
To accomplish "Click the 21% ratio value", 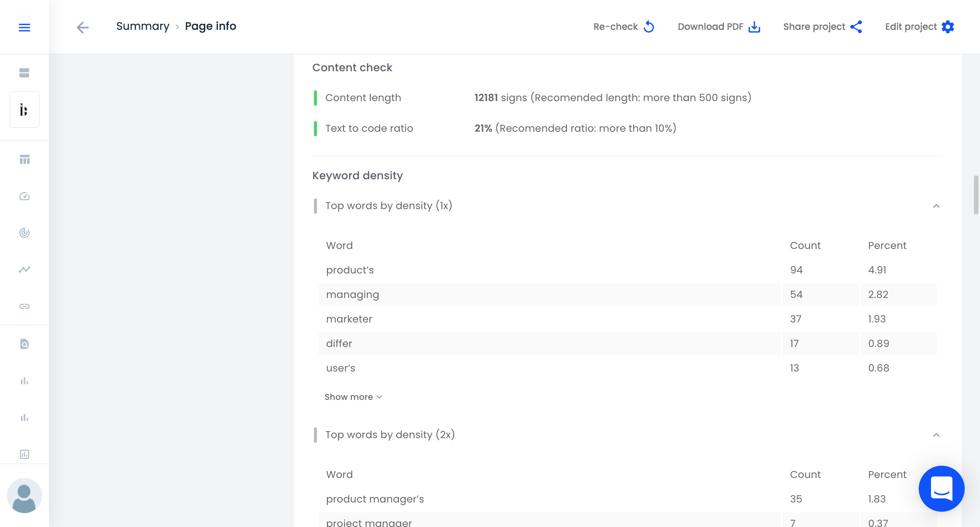I will click(483, 128).
